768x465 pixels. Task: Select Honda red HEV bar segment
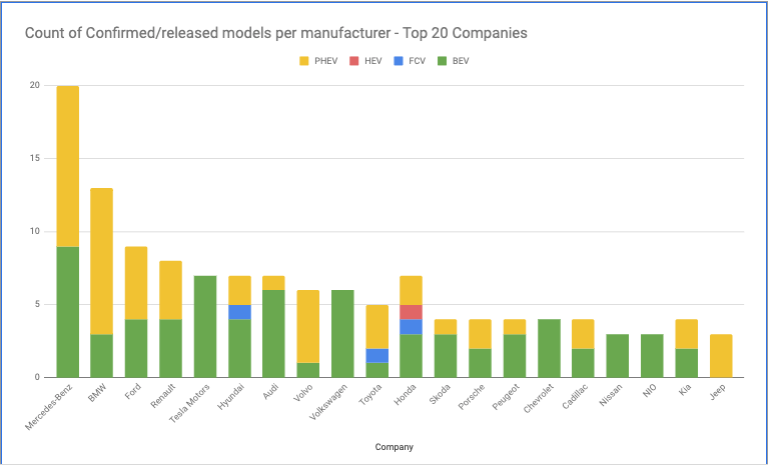(x=411, y=312)
